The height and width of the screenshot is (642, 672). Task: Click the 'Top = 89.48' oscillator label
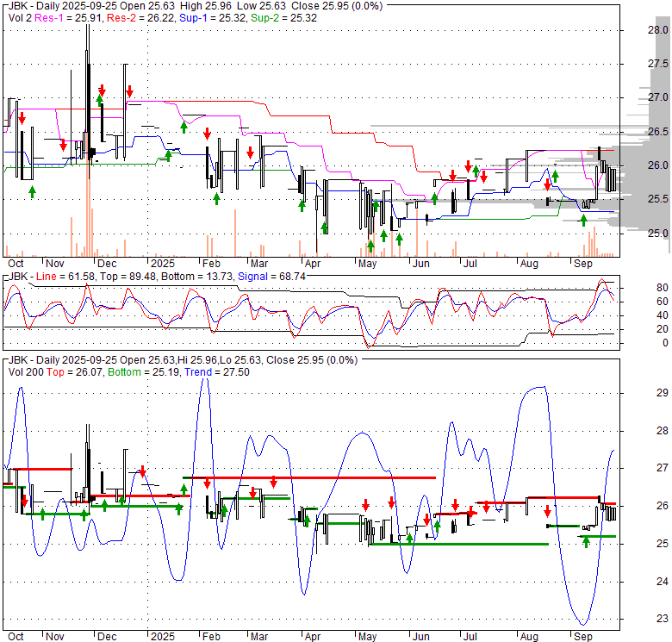pos(128,277)
